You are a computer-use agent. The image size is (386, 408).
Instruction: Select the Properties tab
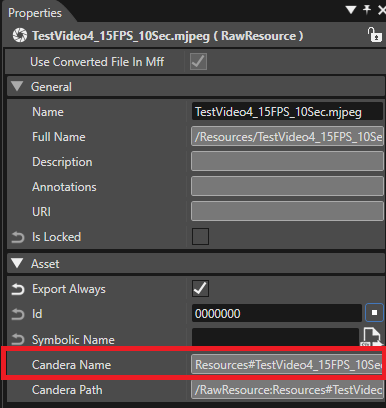tap(35, 13)
